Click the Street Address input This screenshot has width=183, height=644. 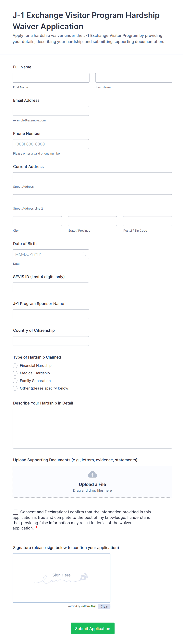coord(92,177)
